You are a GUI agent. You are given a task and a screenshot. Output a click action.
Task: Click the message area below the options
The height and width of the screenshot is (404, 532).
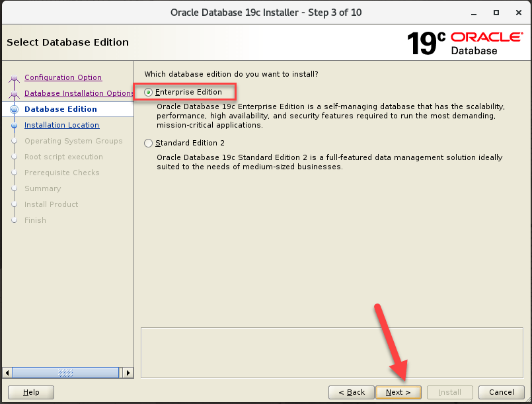click(x=332, y=352)
